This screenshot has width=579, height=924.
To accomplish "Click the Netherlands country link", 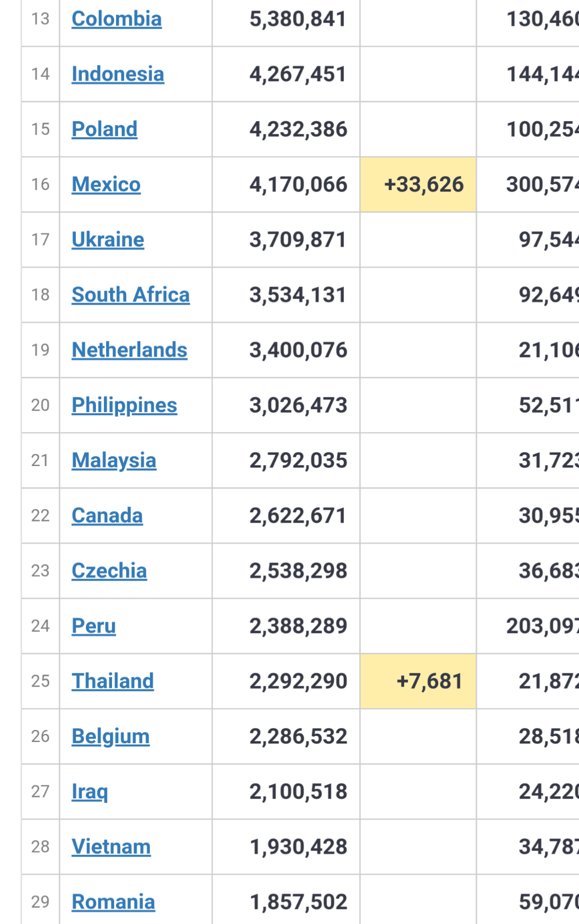I will tap(129, 350).
